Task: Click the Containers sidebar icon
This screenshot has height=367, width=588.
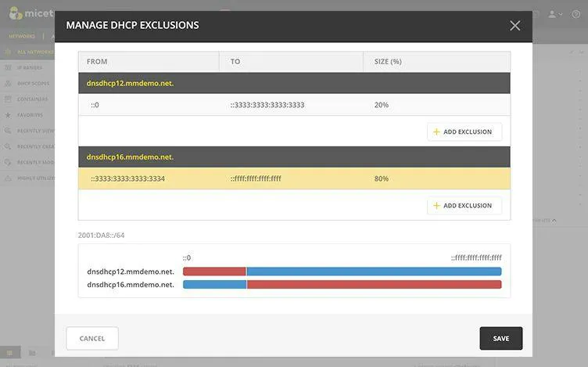Action: coord(8,99)
